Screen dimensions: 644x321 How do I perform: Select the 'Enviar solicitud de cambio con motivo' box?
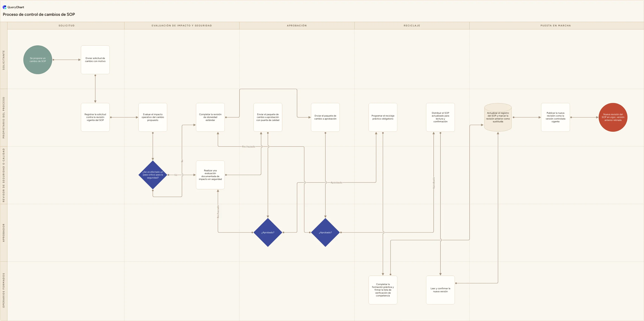coord(95,60)
